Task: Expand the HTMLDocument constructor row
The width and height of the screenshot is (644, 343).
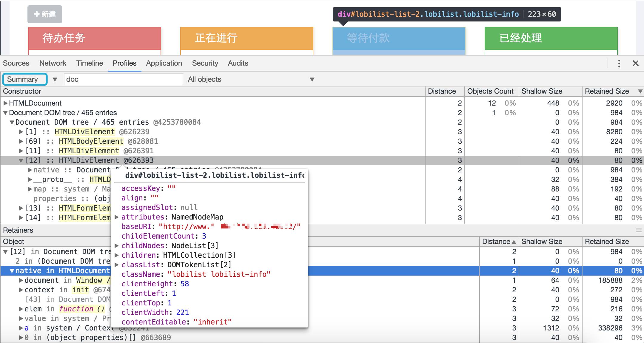Action: click(5, 103)
